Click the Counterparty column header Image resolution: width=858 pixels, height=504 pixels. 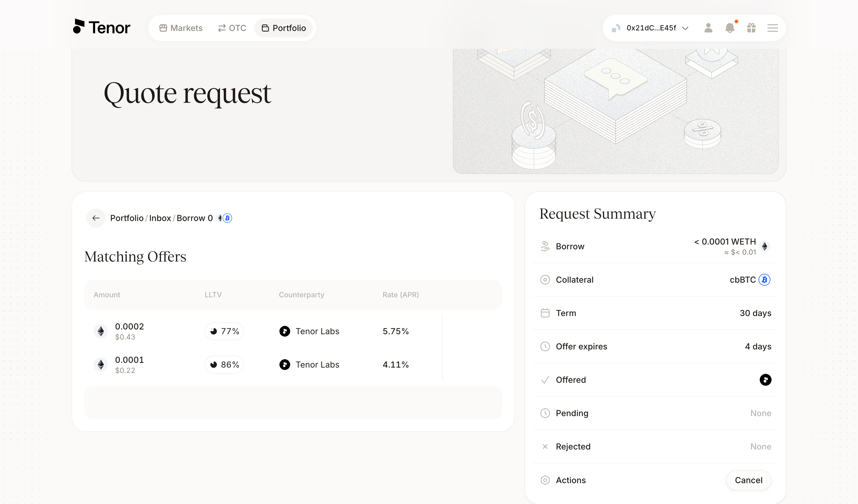click(x=301, y=295)
